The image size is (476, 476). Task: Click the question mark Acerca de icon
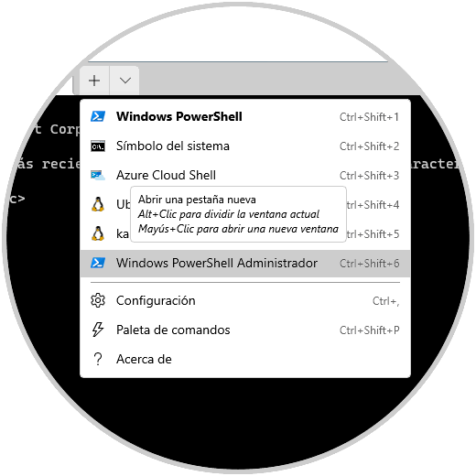98,359
